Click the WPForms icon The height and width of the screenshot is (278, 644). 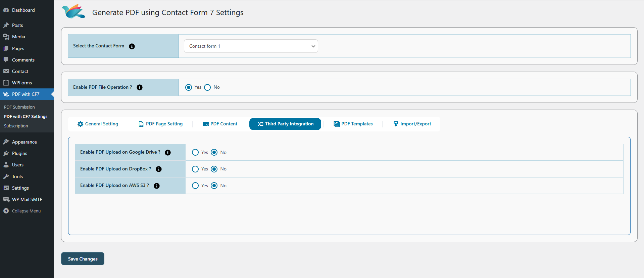[6, 83]
